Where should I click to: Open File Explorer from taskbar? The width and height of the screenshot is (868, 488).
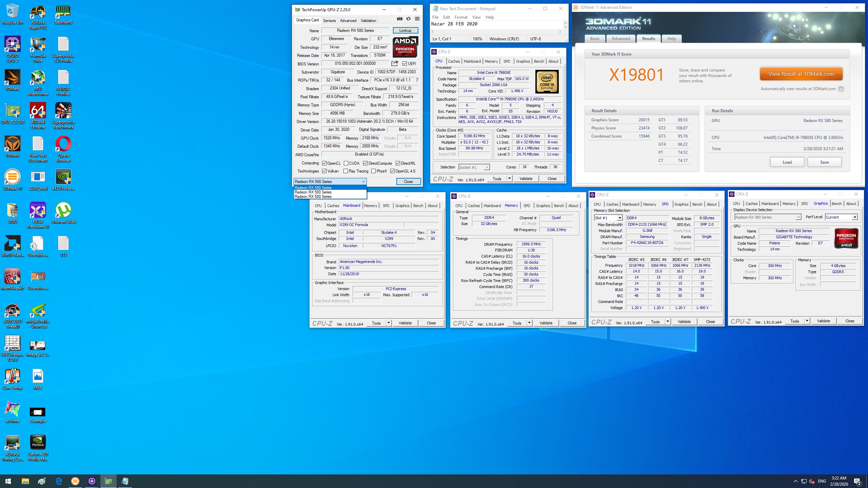tap(25, 481)
